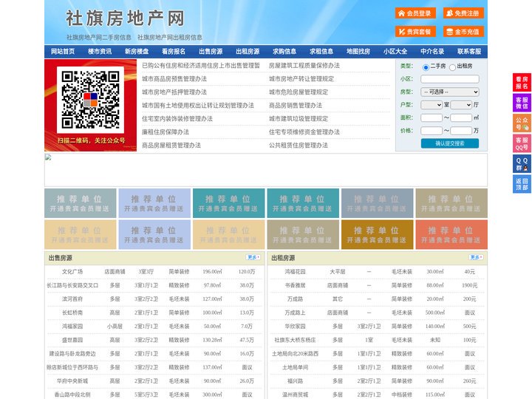Open 城市危险房屋管理规定 link

[299, 92]
